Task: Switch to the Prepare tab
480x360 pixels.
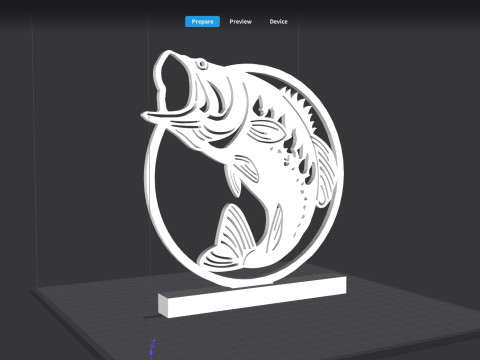Action: 202,22
